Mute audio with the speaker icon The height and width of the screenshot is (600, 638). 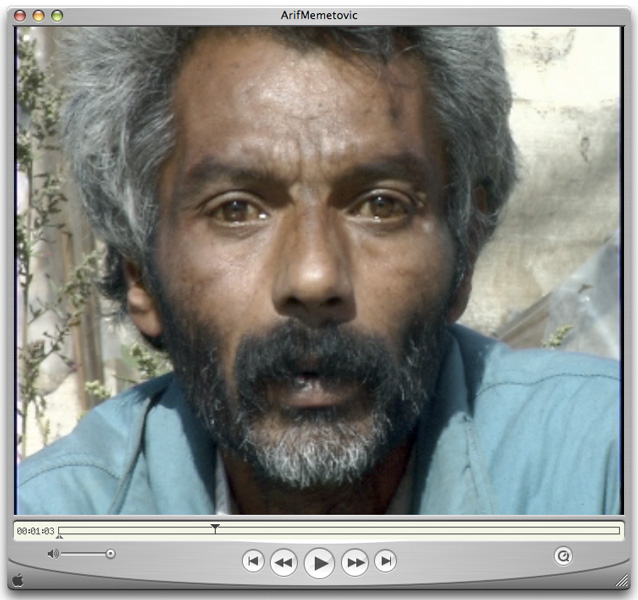pyautogui.click(x=53, y=554)
